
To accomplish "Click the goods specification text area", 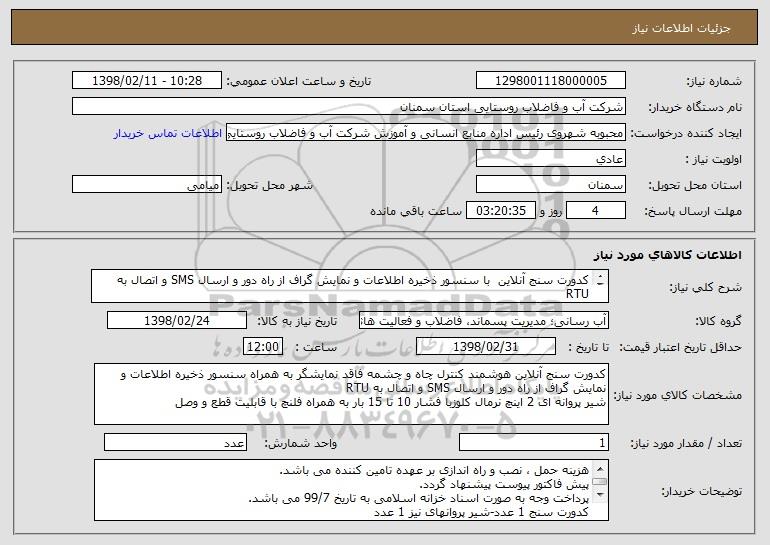I will 351,394.
